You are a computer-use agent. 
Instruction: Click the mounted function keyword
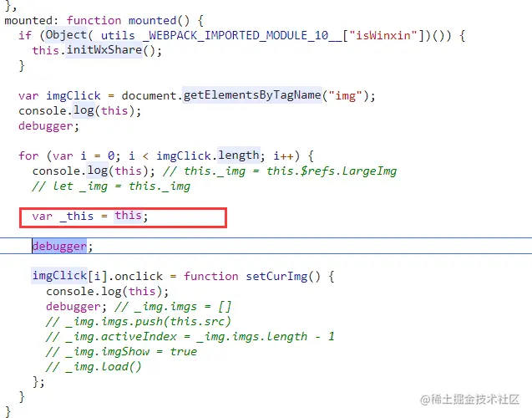[94, 20]
